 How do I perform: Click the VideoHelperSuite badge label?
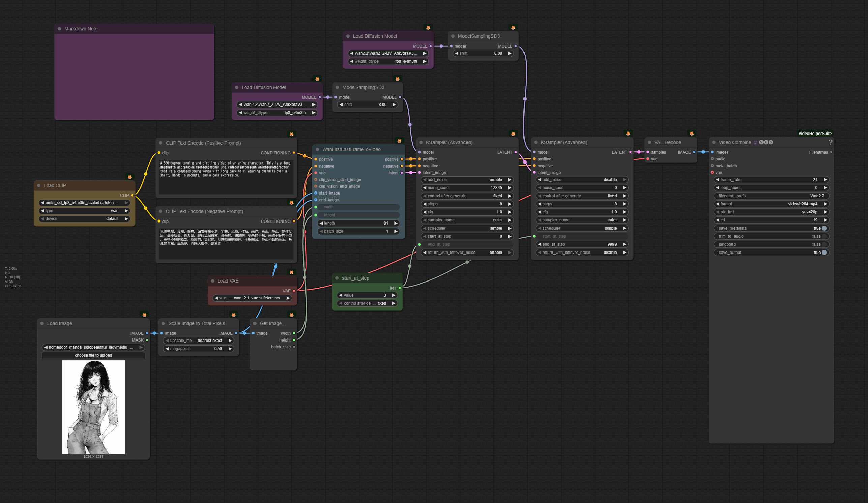pos(815,134)
